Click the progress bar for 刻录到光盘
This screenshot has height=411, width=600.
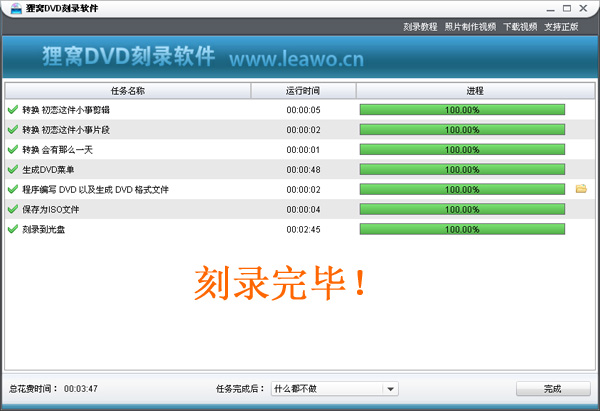point(462,229)
